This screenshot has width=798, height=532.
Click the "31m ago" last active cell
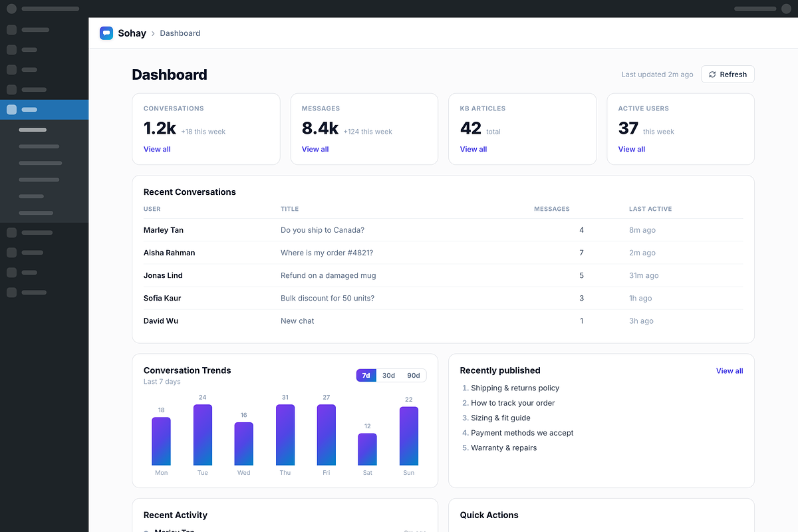point(644,275)
